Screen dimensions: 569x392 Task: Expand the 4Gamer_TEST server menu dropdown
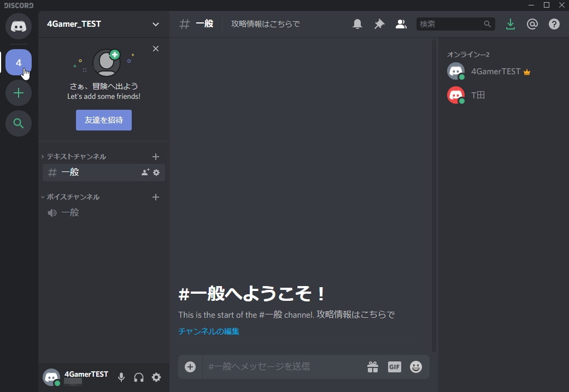[156, 25]
